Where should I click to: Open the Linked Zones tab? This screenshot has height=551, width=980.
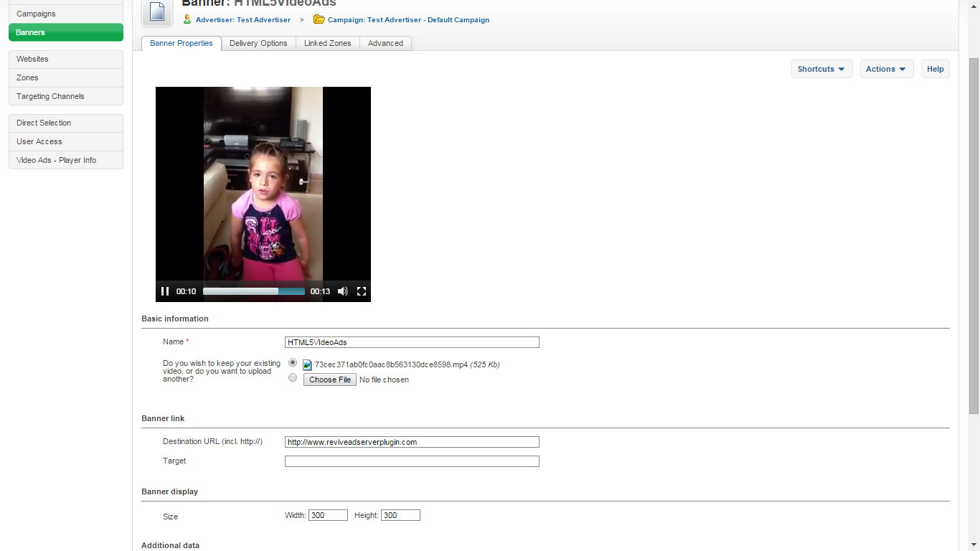point(327,44)
